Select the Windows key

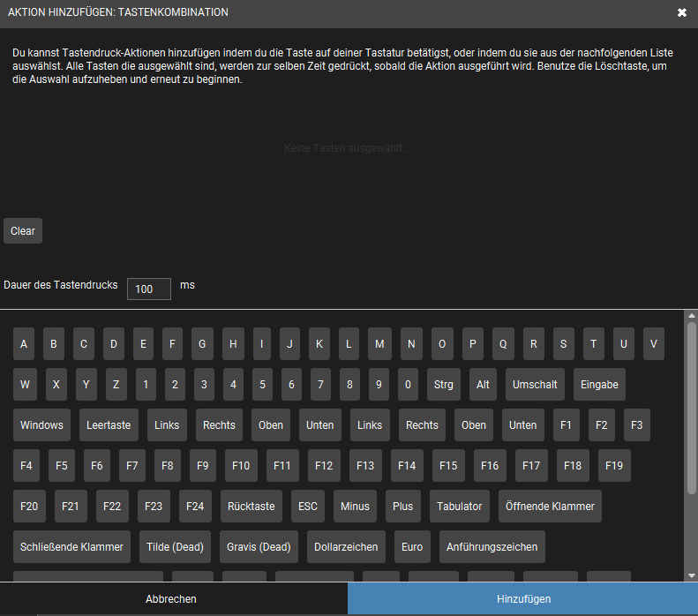pos(41,425)
